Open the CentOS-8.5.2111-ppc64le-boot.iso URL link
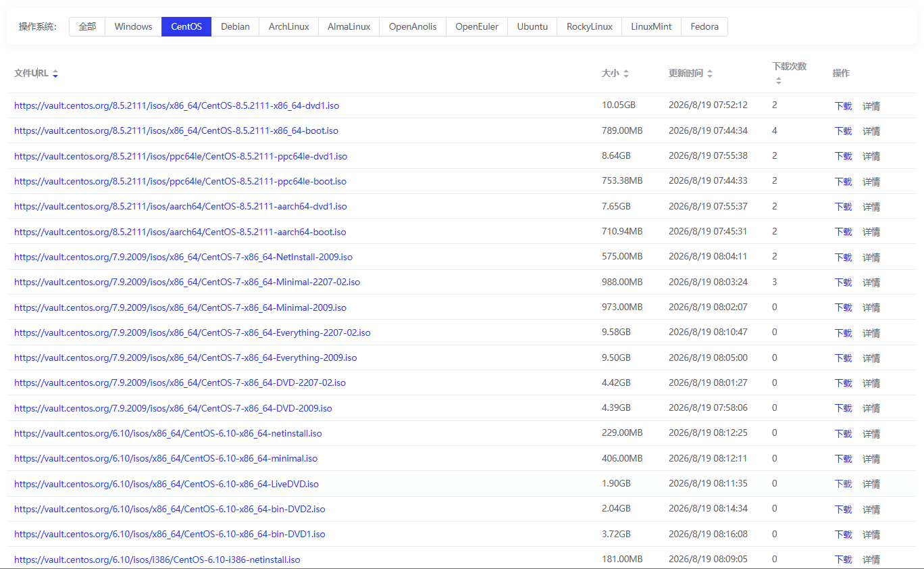This screenshot has width=924, height=569. click(x=180, y=181)
